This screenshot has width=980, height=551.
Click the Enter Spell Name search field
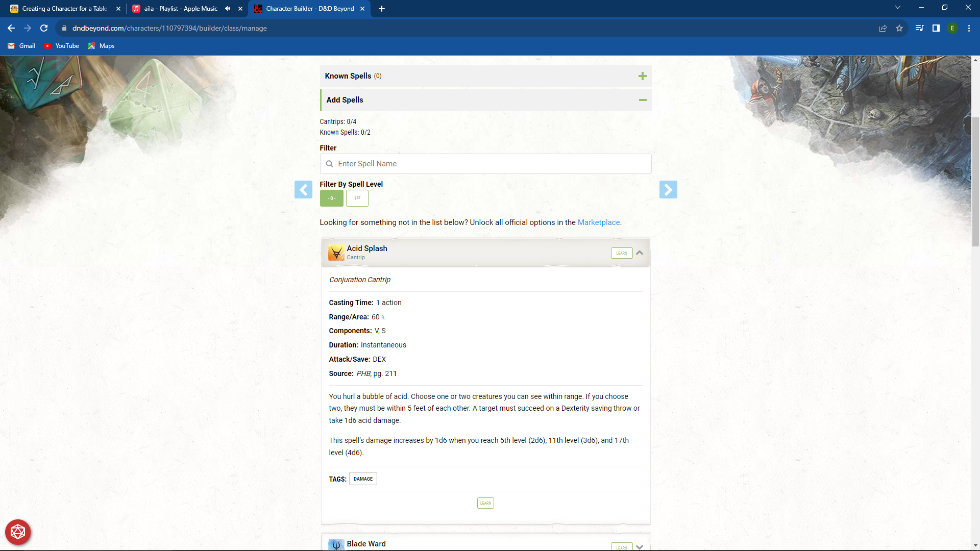[x=485, y=164]
